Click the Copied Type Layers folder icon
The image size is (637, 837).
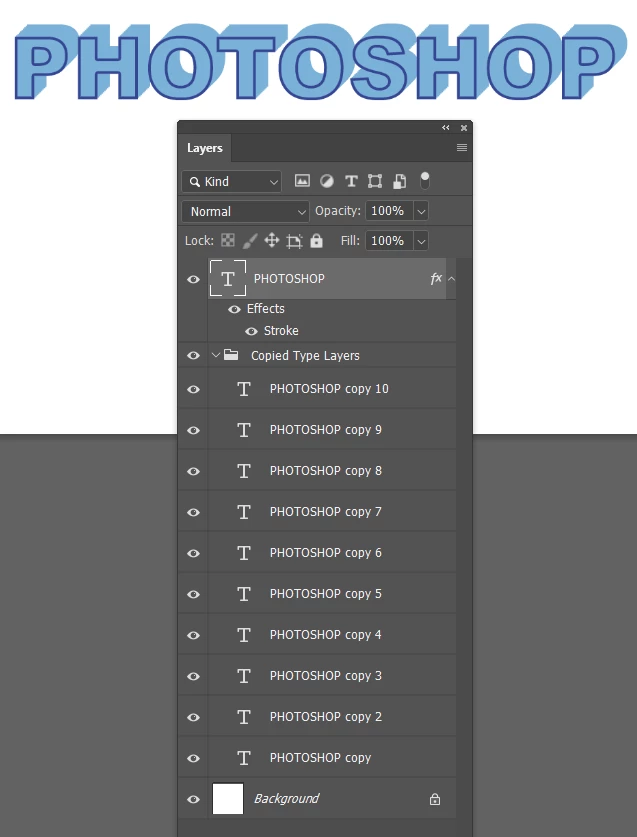[231, 354]
